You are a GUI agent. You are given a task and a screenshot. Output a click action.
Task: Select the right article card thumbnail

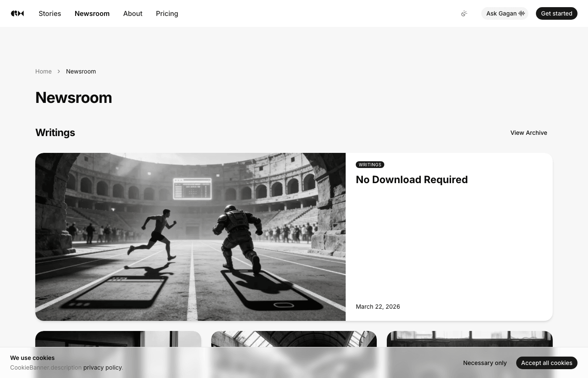(469, 339)
